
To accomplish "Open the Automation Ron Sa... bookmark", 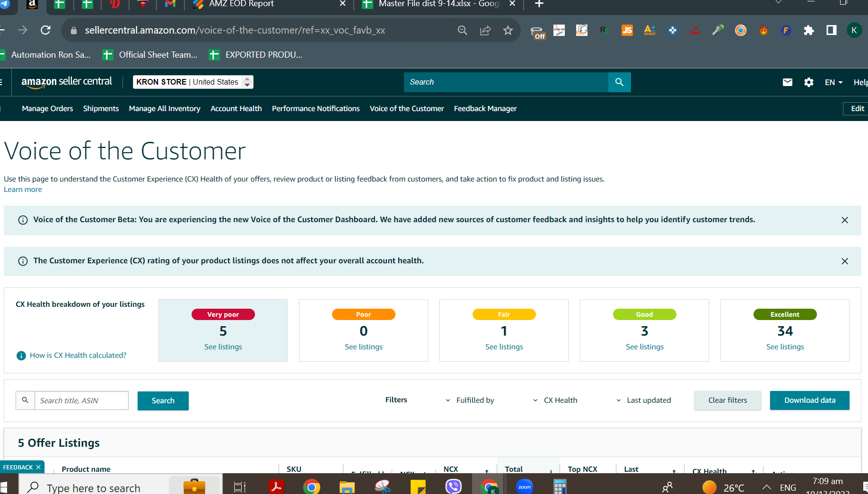I will click(45, 55).
